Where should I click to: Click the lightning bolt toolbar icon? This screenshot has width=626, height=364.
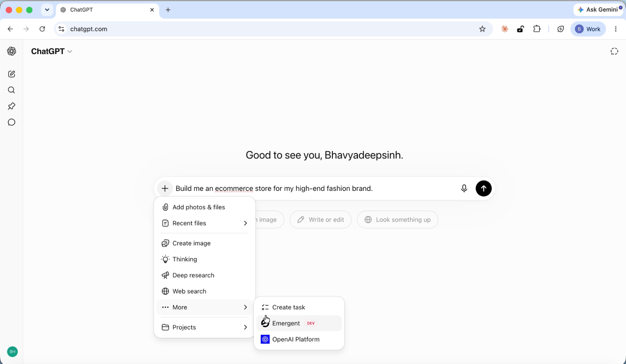pos(561,29)
